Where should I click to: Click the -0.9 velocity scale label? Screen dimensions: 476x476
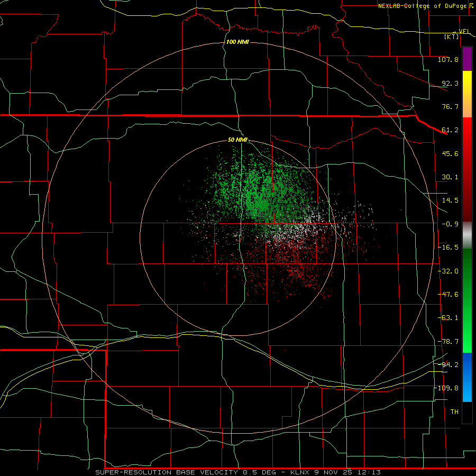tap(450, 224)
